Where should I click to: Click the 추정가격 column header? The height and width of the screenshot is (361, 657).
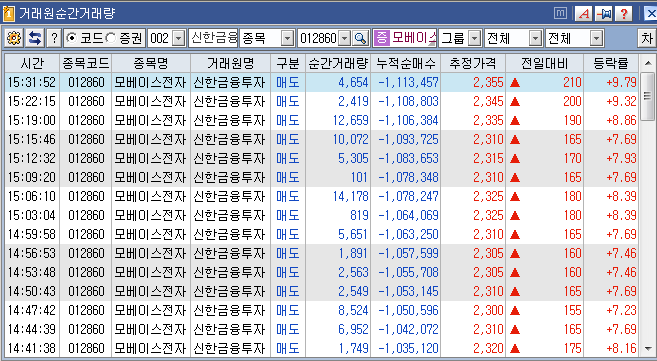coord(473,63)
